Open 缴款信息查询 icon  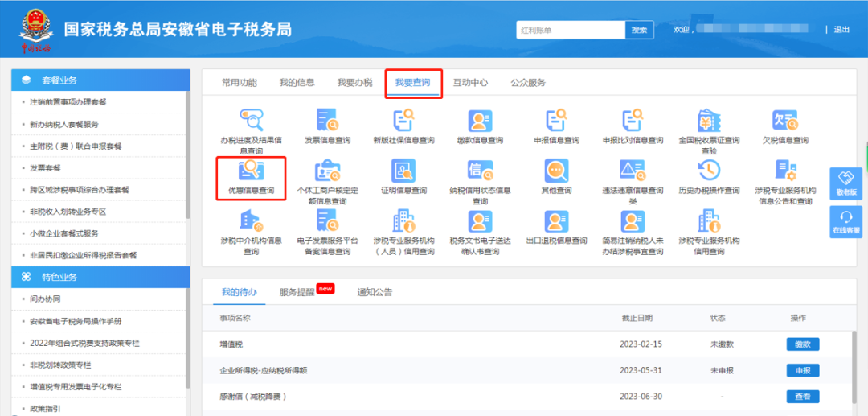[480, 120]
